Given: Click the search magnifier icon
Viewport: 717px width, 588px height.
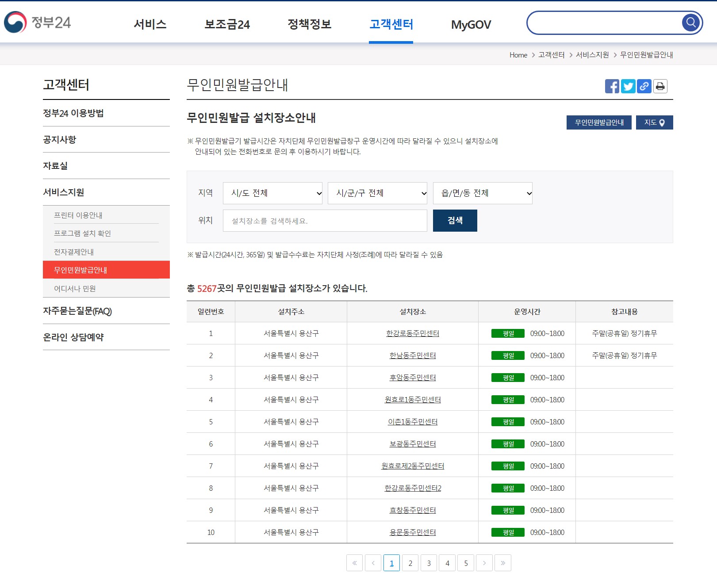Looking at the screenshot, I should point(690,23).
